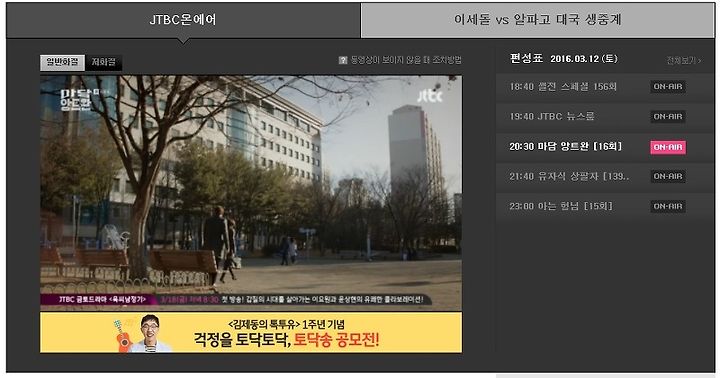Image resolution: width=720 pixels, height=378 pixels.
Task: Switch to the JTBC온에어 tab
Action: (x=183, y=20)
